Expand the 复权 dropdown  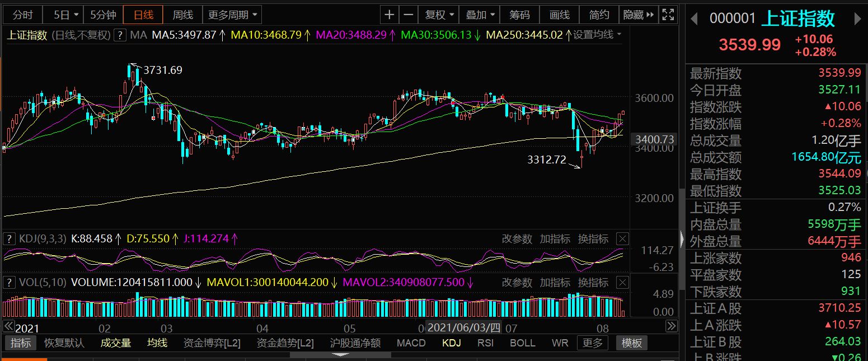(x=439, y=15)
